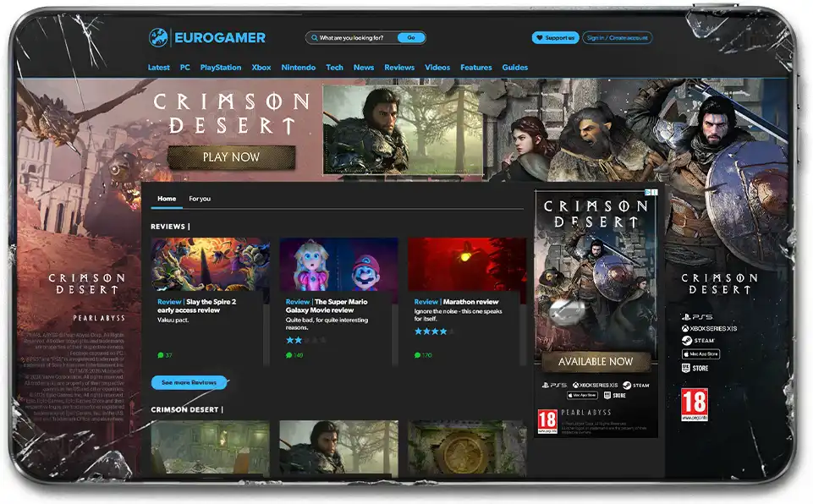This screenshot has height=504, width=813.
Task: Open the PlayStation section
Action: pyautogui.click(x=221, y=68)
